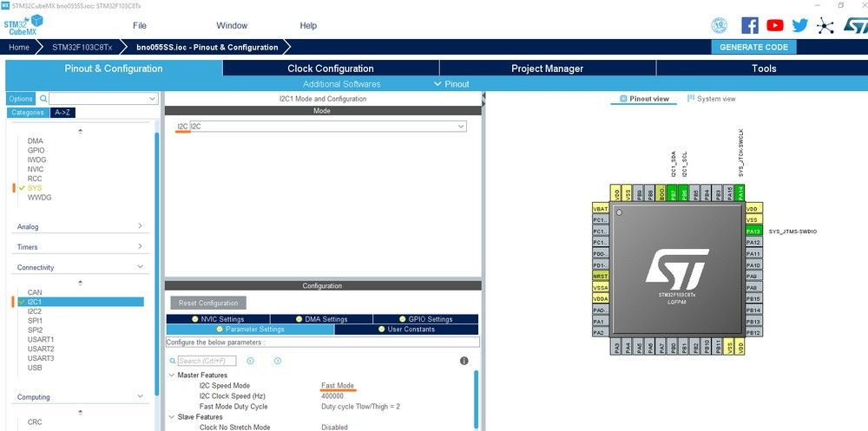Switch to Tools tab
The height and width of the screenshot is (431, 868).
(x=764, y=69)
